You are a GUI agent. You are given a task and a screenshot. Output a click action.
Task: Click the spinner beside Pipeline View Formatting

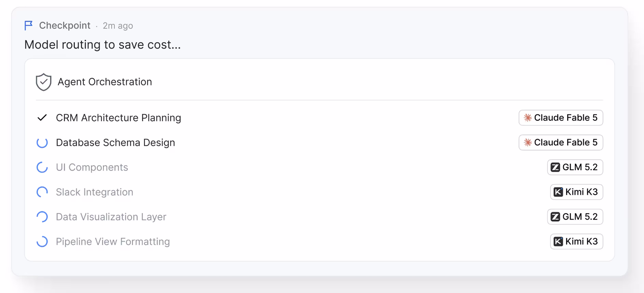42,241
